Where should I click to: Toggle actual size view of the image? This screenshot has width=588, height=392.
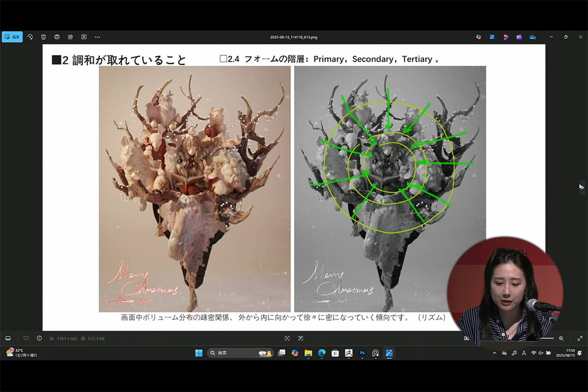[301, 338]
